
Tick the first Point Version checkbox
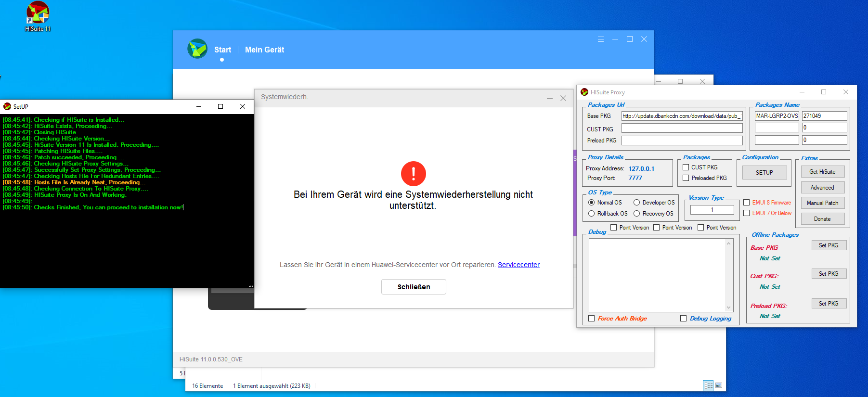tap(614, 228)
